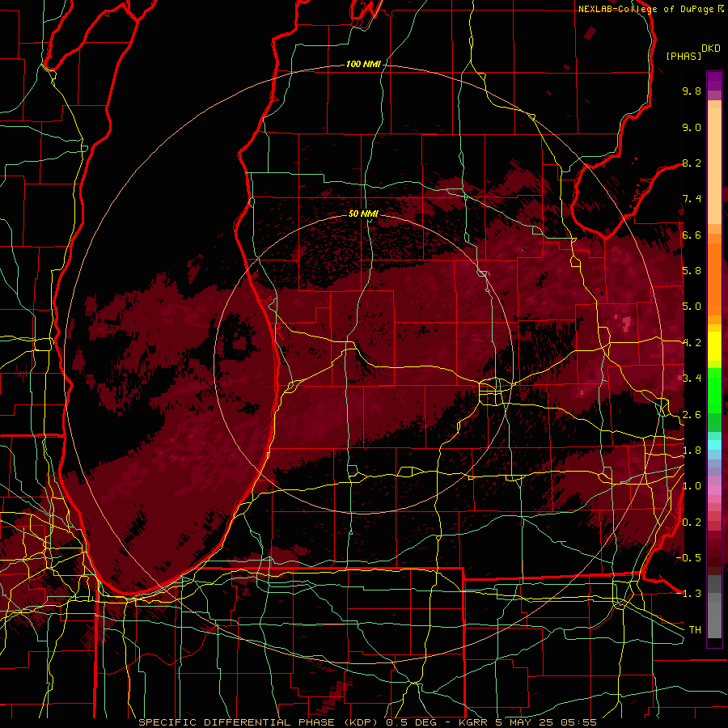Pick the pale peach segment of color bar
The image size is (728, 728).
(x=714, y=166)
